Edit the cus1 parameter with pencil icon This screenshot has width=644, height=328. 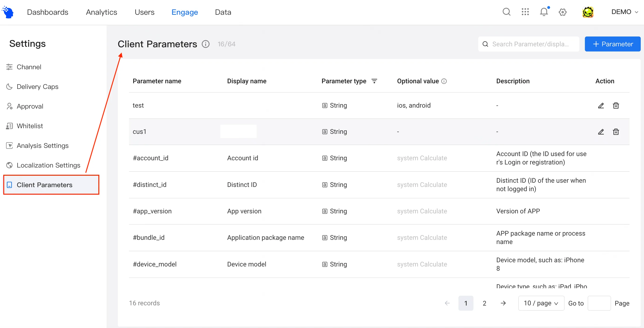pyautogui.click(x=601, y=132)
